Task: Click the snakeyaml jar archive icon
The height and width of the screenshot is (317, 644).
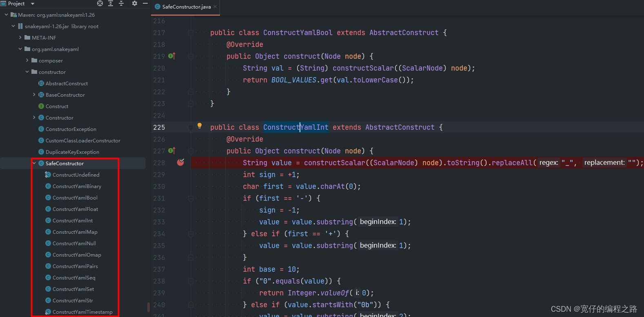Action: click(x=20, y=26)
